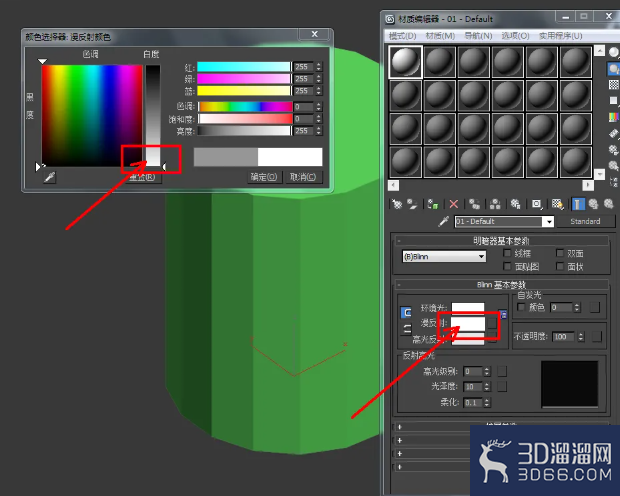Check the 自发光 颜色 checkbox
620x496 pixels.
(x=521, y=307)
